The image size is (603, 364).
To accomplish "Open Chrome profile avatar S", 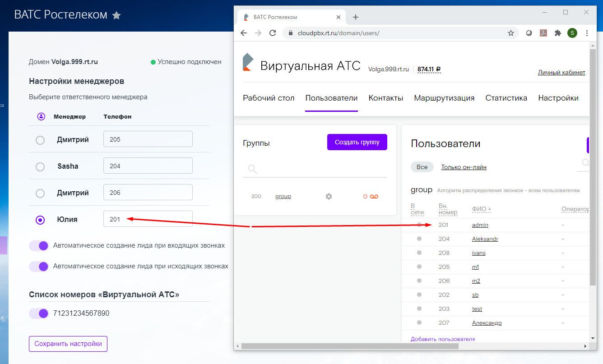I will coord(572,33).
